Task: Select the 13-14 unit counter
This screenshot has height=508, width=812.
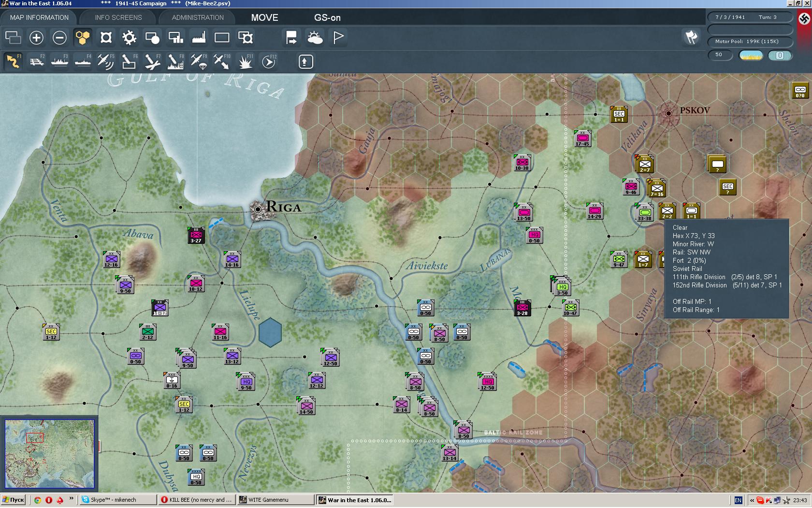Action: click(x=449, y=453)
